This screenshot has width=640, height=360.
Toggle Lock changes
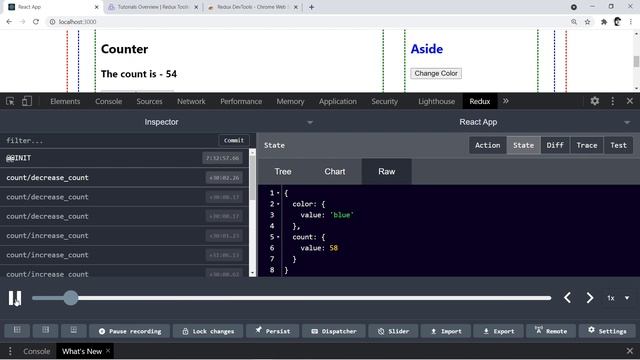click(208, 331)
